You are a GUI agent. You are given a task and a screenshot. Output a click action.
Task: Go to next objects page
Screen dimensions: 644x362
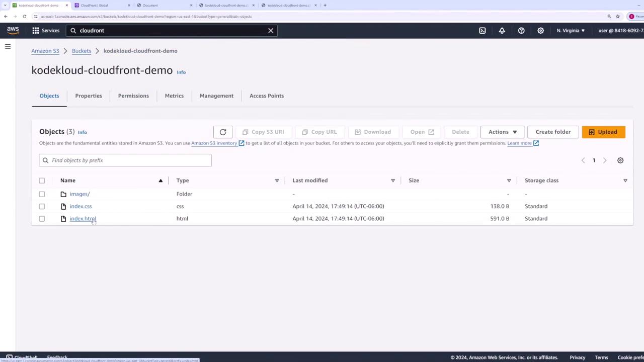pyautogui.click(x=605, y=160)
